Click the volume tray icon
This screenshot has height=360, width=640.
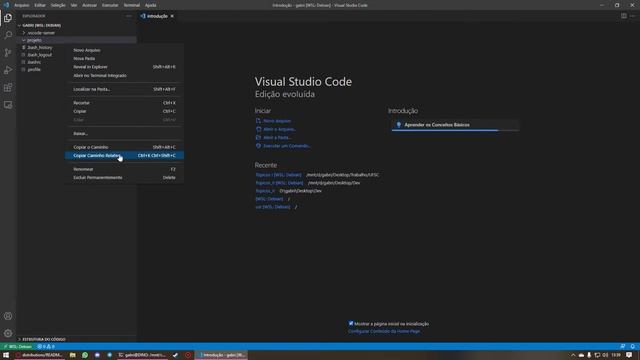pyautogui.click(x=605, y=355)
